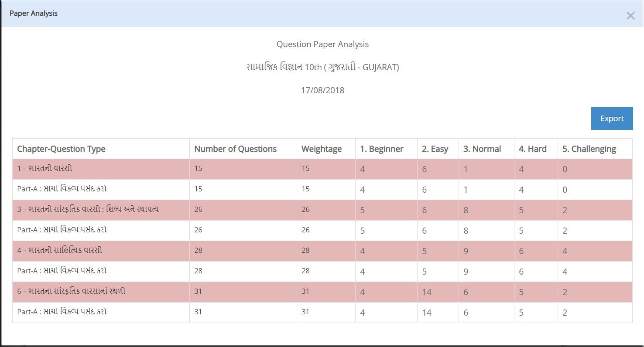Click the સામાજિક વિજ્ઞાન 10th subject title
644x347 pixels.
pyautogui.click(x=322, y=68)
